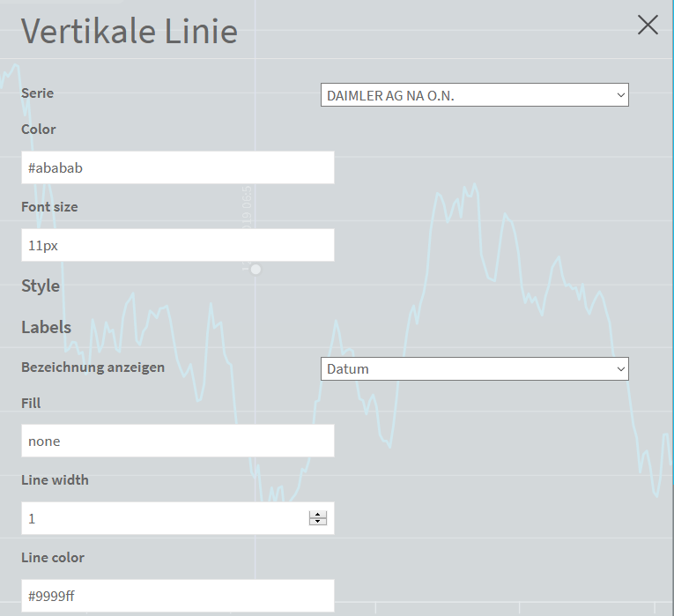
Task: Click the Line color label
Action: pos(52,558)
